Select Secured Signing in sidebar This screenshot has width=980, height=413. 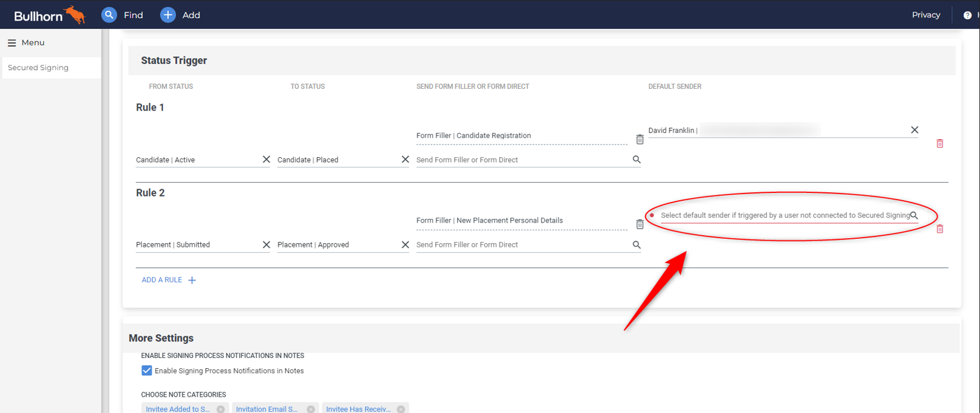coord(38,68)
